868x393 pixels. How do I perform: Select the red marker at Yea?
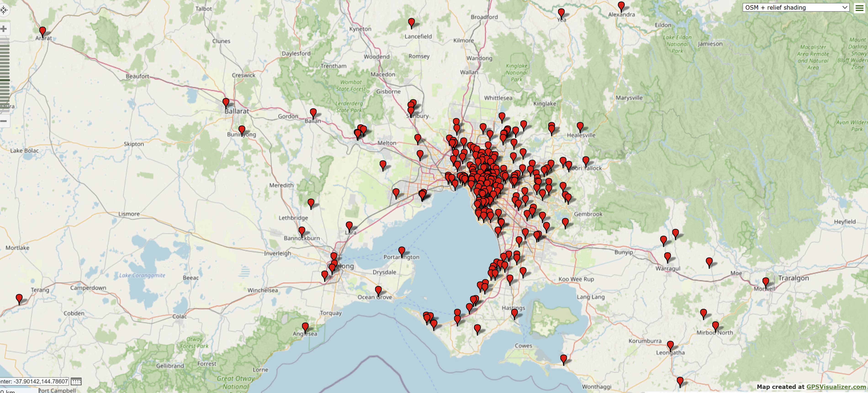click(x=561, y=14)
